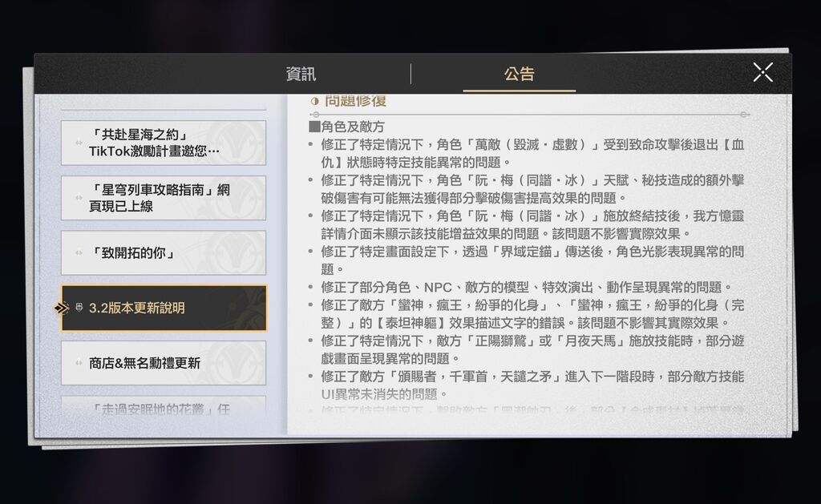Click the diamond bullet beside 「共赴星海之約」
The width and height of the screenshot is (821, 504).
(x=79, y=143)
